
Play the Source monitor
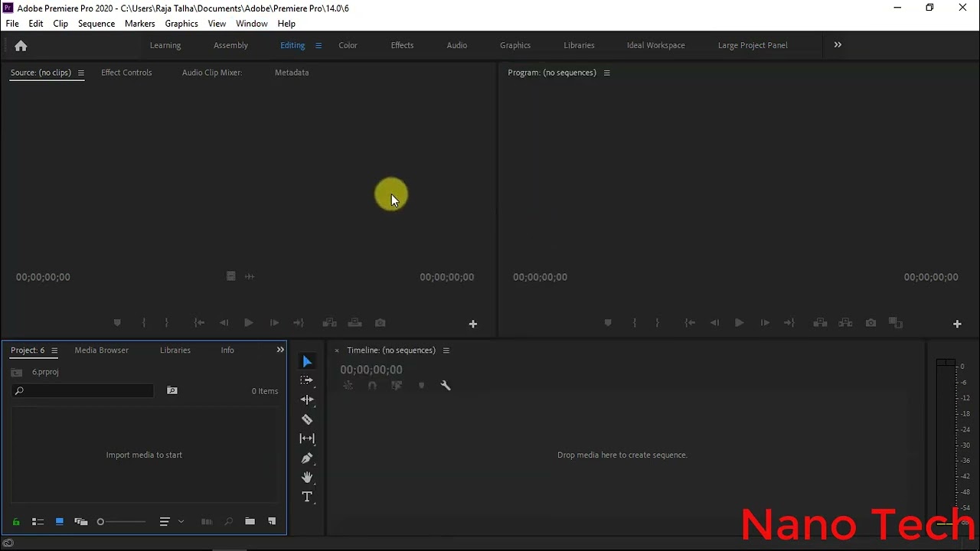(249, 323)
